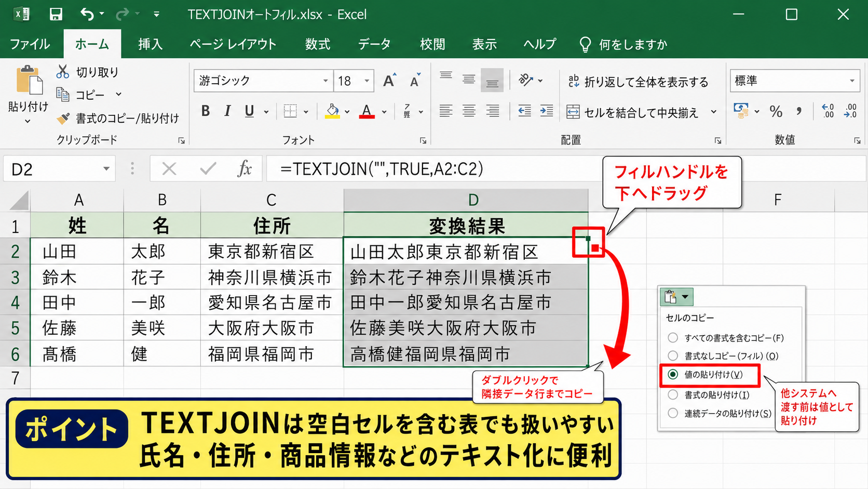
Task: Open the フォント dialog launcher
Action: click(x=423, y=140)
